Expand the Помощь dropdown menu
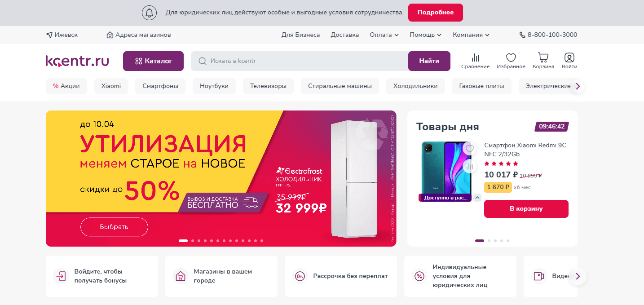Screen dimensions: 644x305 [x=425, y=35]
